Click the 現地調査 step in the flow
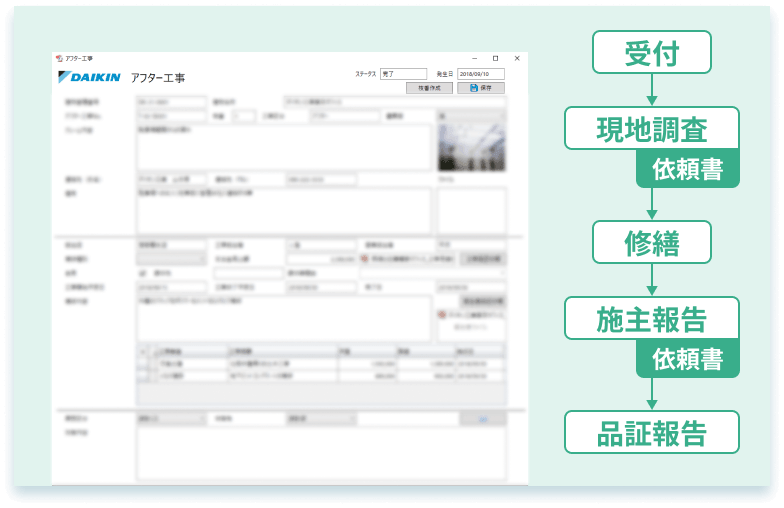Screen dimensions: 784x508 tap(651, 129)
